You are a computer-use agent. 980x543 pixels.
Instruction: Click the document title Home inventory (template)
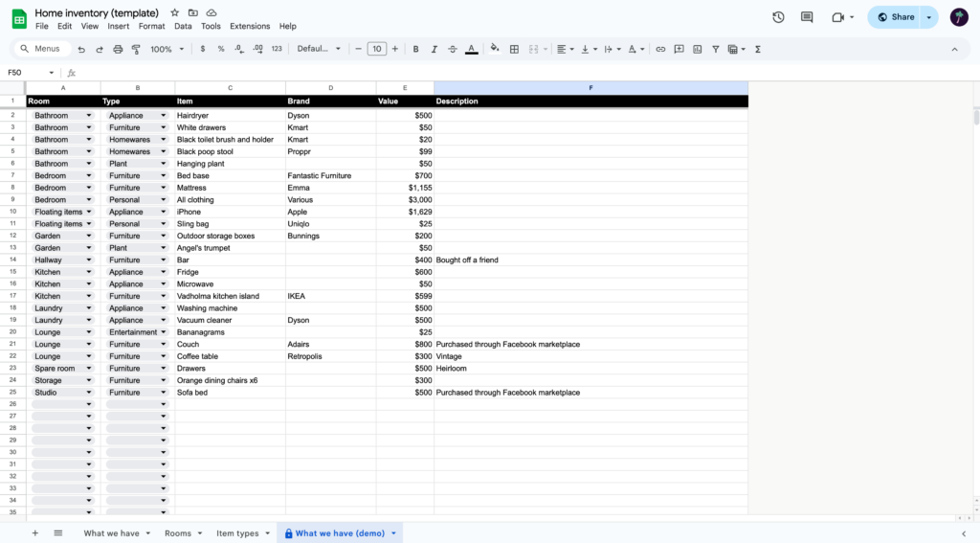point(97,12)
